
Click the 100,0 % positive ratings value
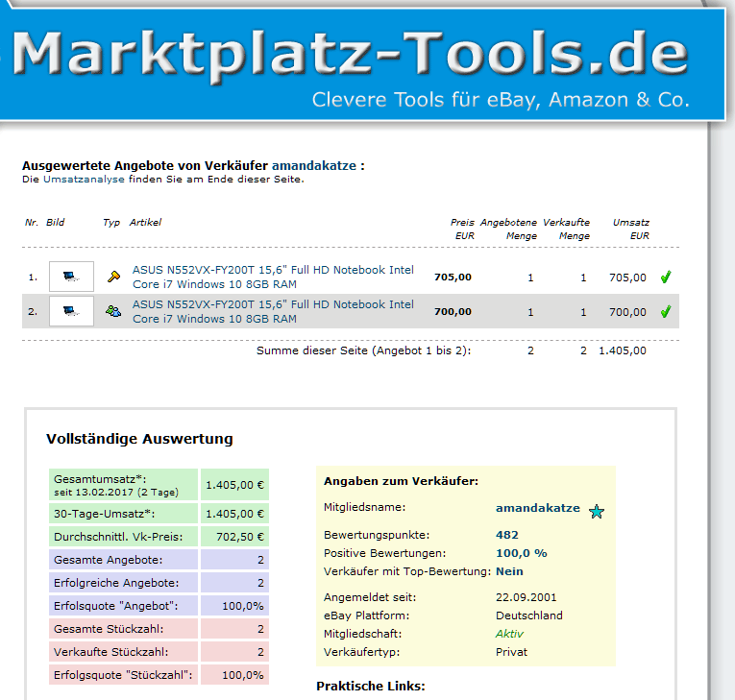point(521,553)
